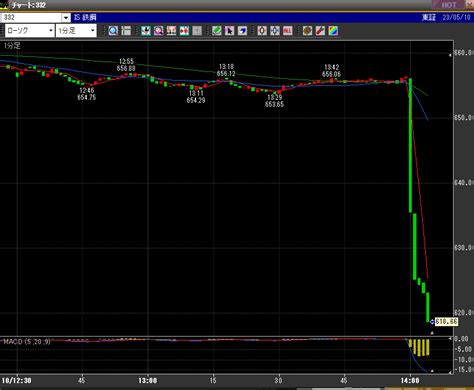This screenshot has width=474, height=390.
Task: Click the 13:00 time axis label
Action: tap(148, 380)
